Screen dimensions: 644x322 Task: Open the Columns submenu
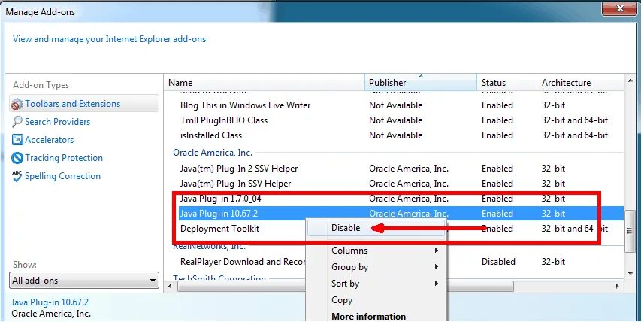(x=376, y=251)
